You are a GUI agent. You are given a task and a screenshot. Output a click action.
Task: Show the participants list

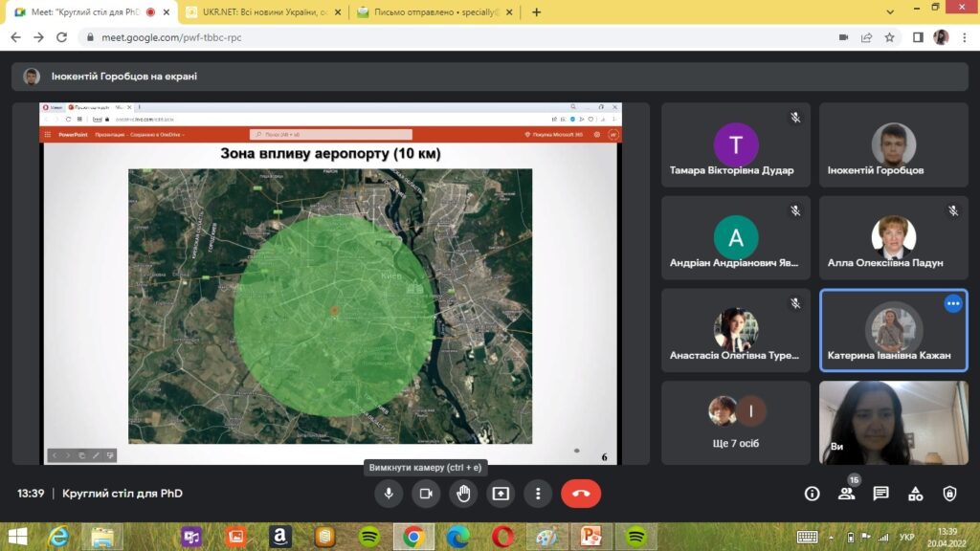point(846,494)
